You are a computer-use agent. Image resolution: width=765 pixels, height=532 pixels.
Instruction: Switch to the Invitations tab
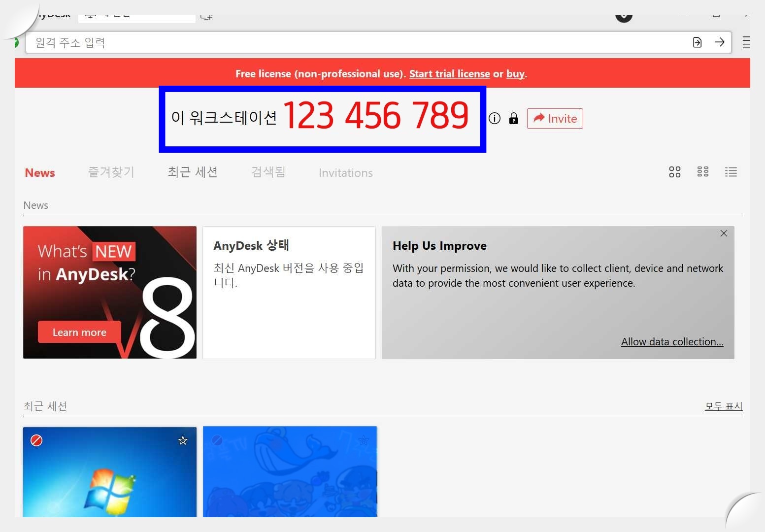[x=345, y=172]
